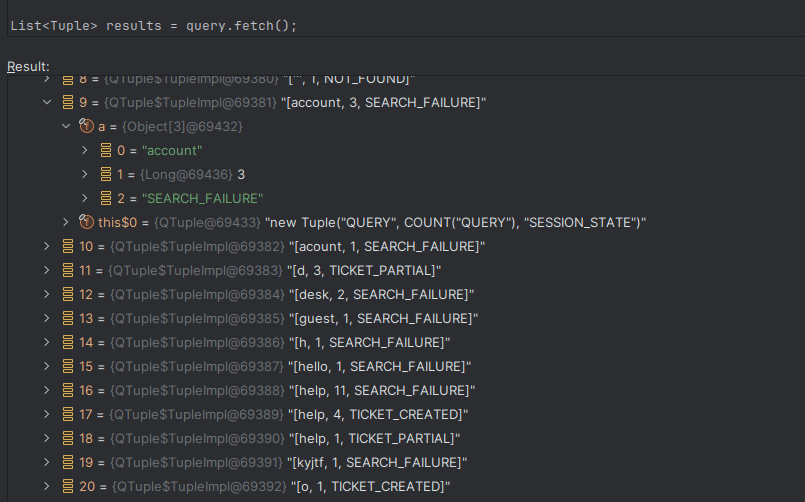Collapse the expanded entry 9 node
The height and width of the screenshot is (502, 805).
coord(47,102)
